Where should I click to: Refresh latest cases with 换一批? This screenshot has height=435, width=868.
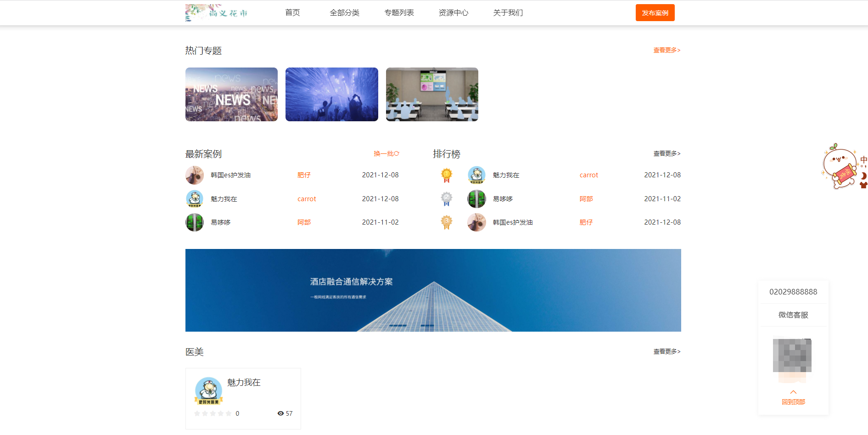click(386, 153)
